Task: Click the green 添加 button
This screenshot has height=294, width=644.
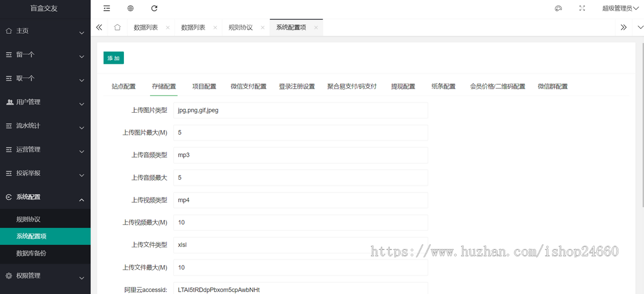Action: 114,58
